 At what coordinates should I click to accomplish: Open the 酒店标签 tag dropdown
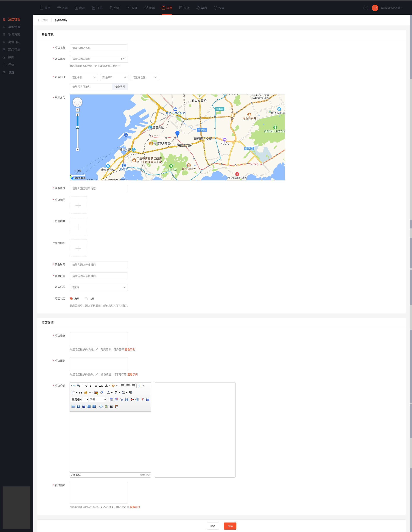pyautogui.click(x=98, y=287)
